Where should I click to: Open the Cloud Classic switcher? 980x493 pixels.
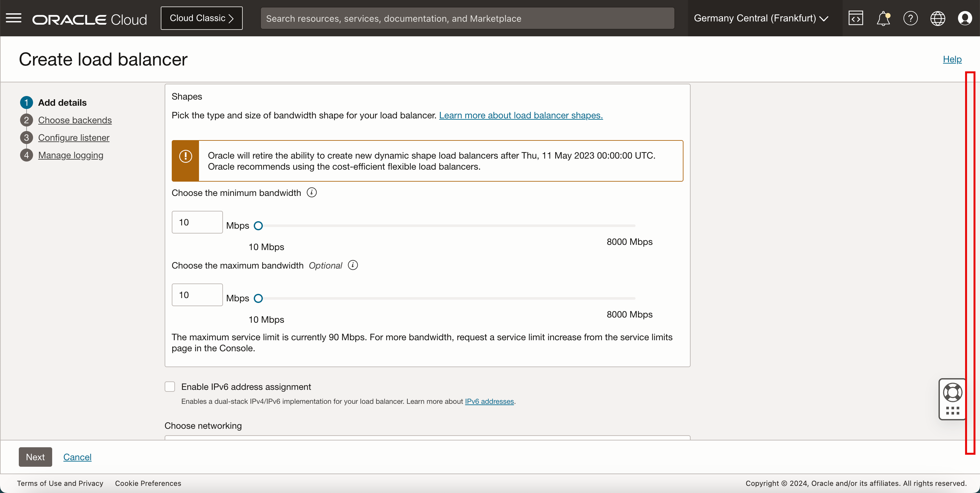(201, 18)
